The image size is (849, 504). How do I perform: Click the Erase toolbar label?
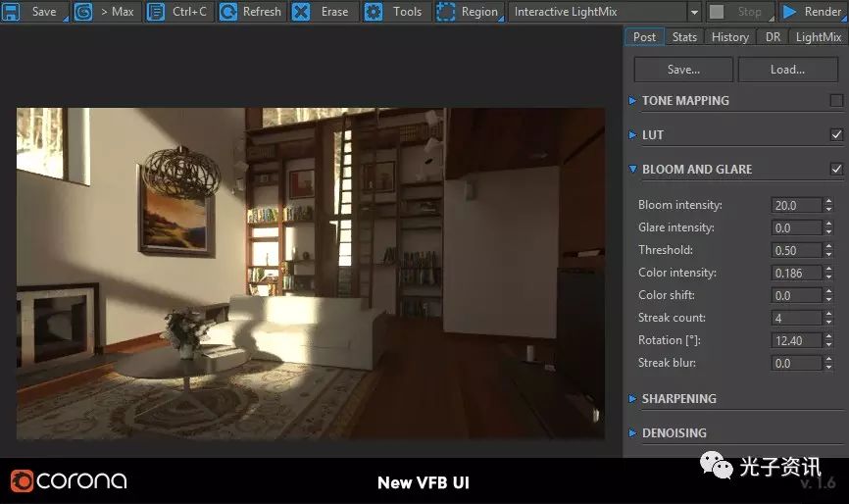(334, 12)
